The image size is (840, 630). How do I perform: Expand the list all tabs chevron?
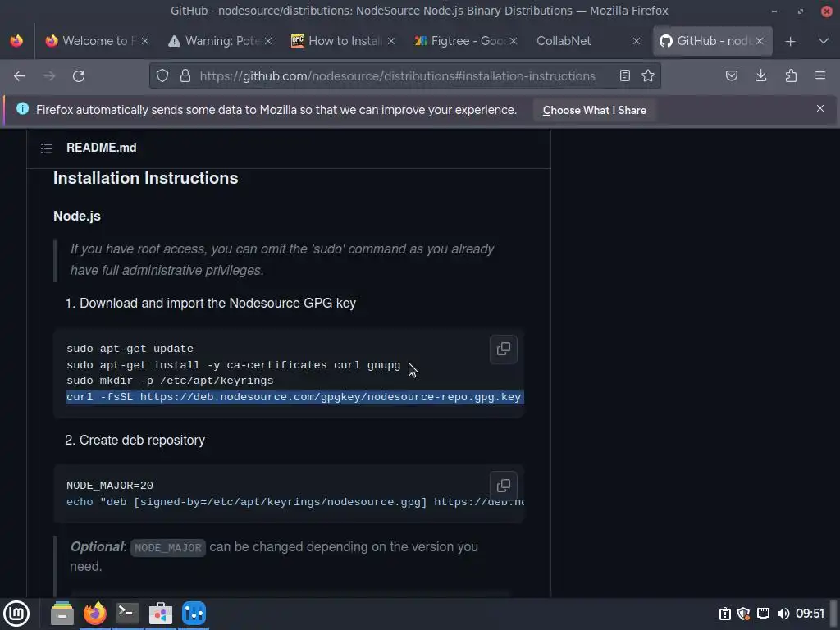tap(824, 41)
